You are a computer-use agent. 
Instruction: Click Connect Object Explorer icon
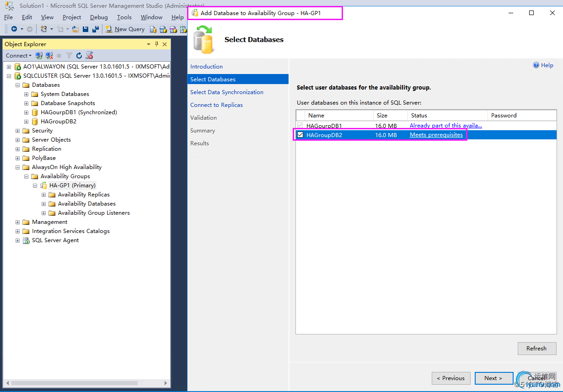39,55
